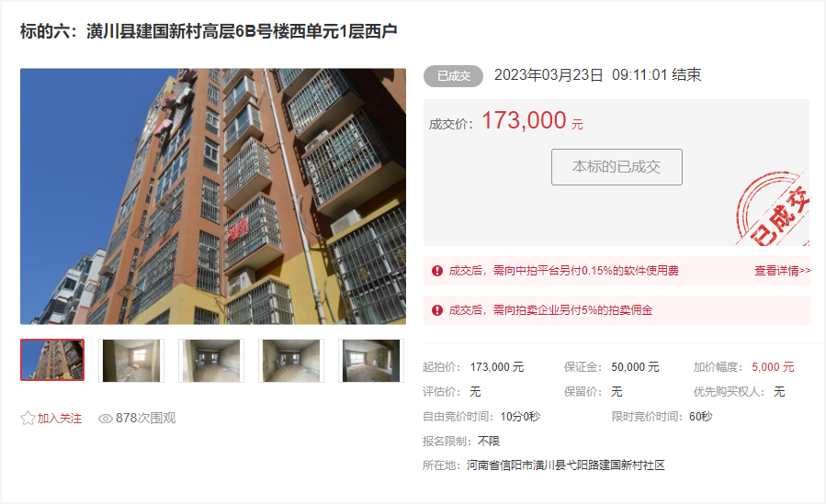This screenshot has width=826, height=504.
Task: Click the 本标的已成交 button
Action: [617, 167]
